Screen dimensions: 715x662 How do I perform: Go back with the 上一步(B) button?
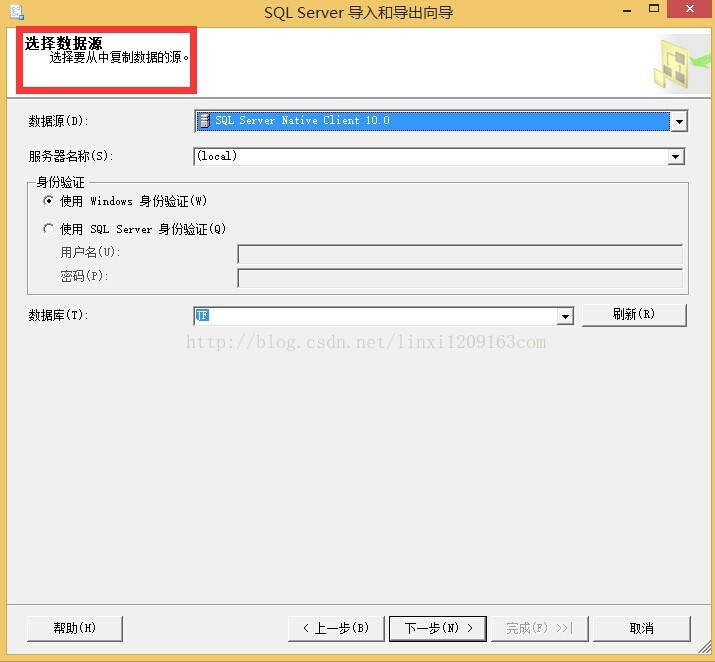click(336, 628)
